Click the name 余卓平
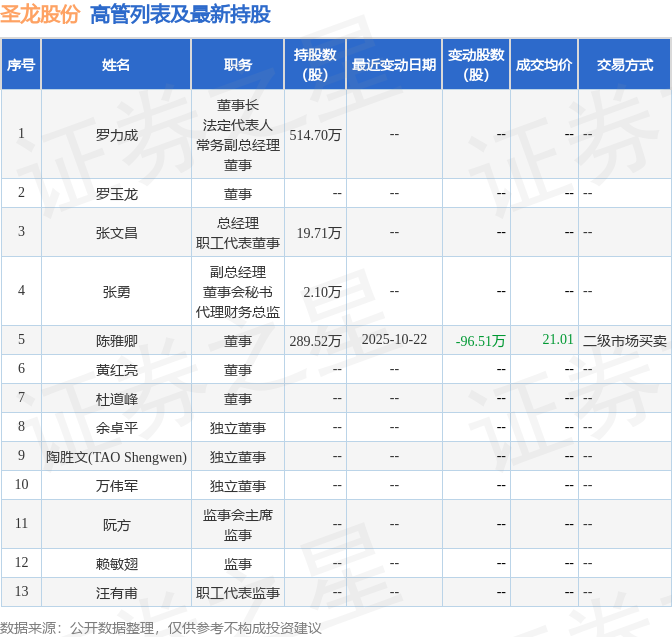This screenshot has width=672, height=637. 117,427
